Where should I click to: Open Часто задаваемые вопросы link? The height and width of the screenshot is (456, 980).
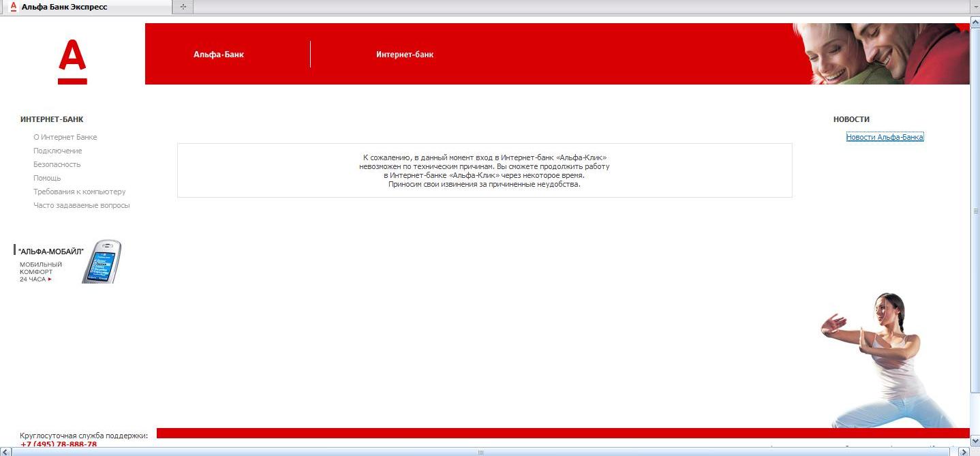[82, 205]
